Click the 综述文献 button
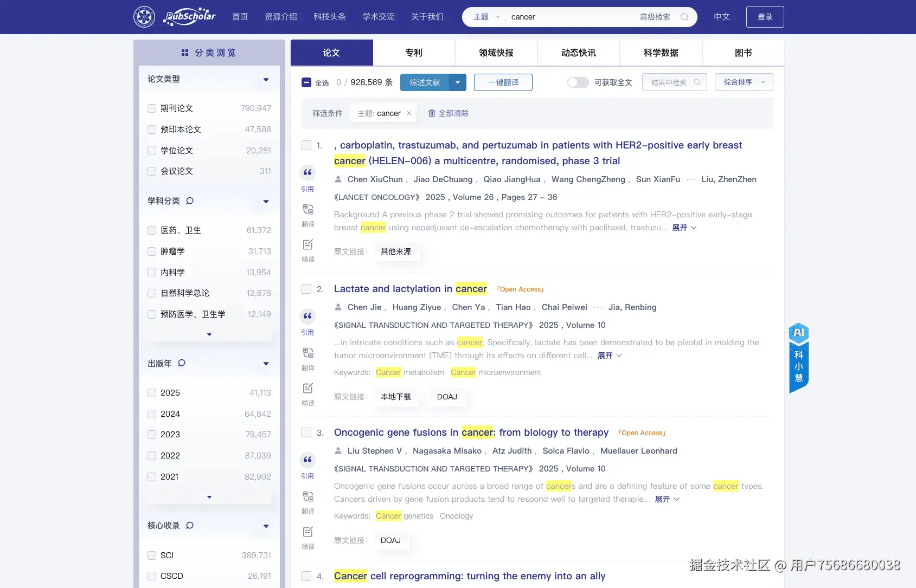This screenshot has height=588, width=916. click(425, 82)
